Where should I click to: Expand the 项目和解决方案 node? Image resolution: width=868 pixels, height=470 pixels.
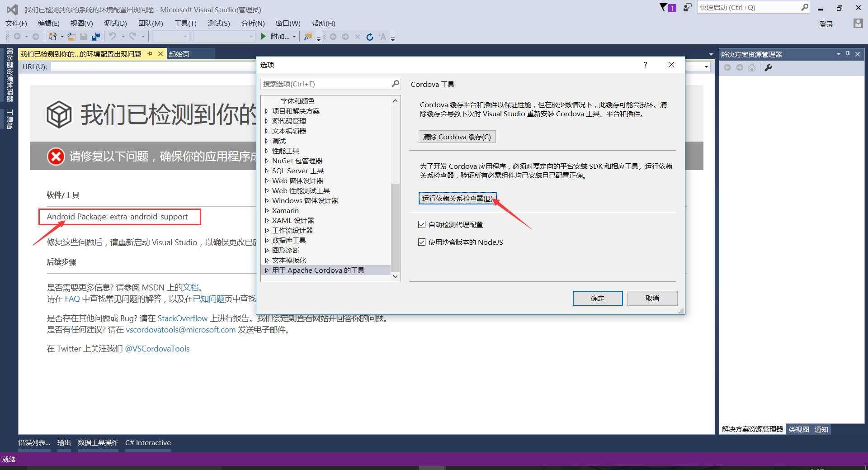pyautogui.click(x=267, y=111)
